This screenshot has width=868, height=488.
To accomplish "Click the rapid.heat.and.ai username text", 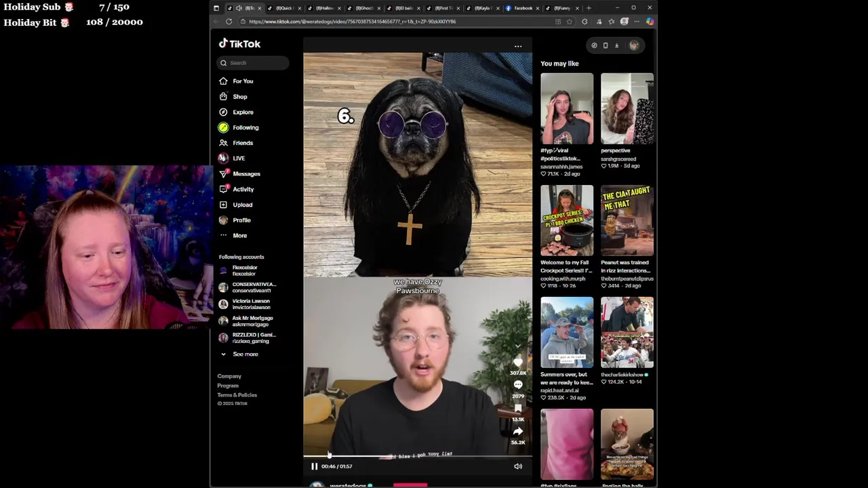I will pos(559,390).
